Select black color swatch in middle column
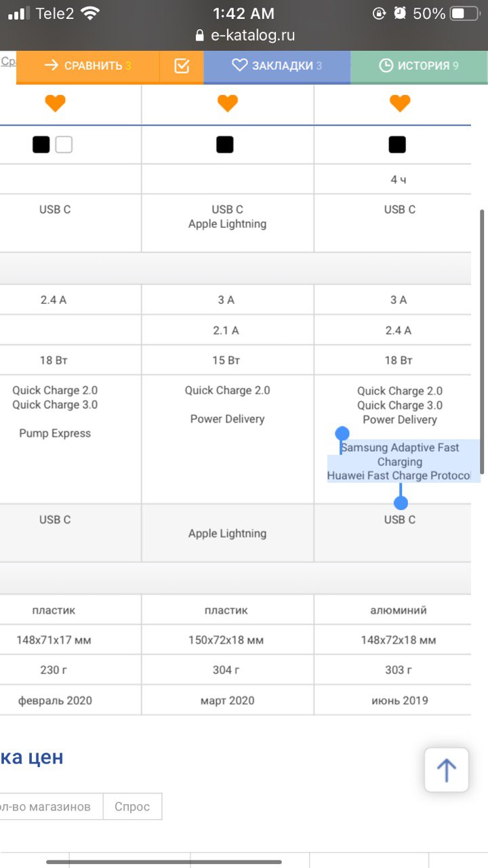The width and height of the screenshot is (488, 868). click(x=225, y=144)
